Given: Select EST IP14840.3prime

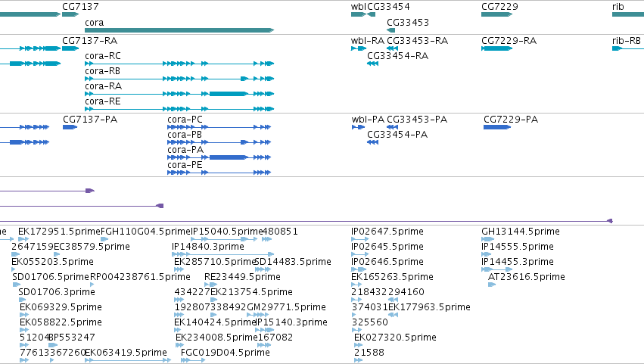Looking at the screenshot, I should point(208,247).
